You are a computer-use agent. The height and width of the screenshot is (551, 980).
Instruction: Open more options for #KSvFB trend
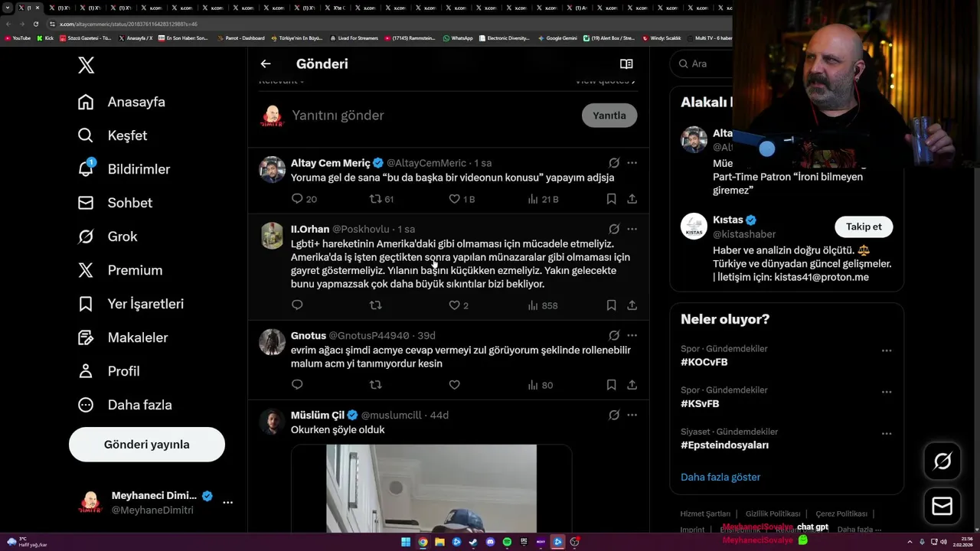pyautogui.click(x=887, y=392)
